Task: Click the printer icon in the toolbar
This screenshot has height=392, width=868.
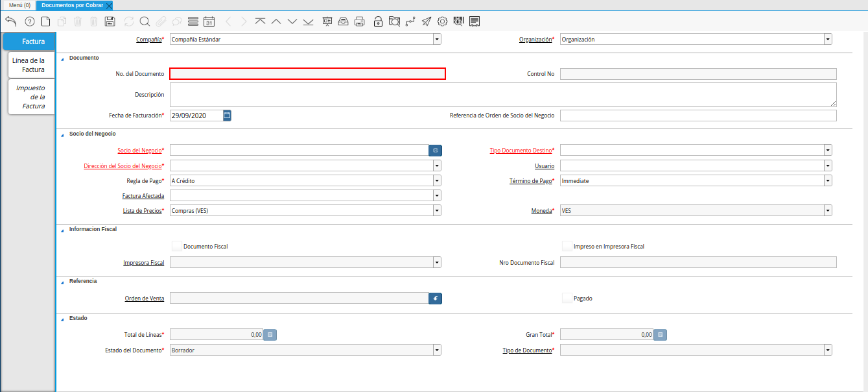Action: [360, 21]
